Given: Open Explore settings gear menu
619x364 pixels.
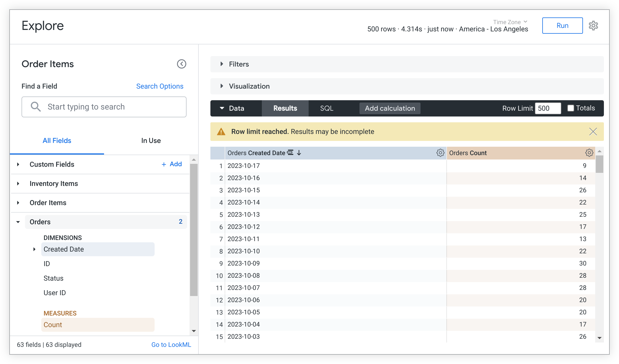Looking at the screenshot, I should 593,26.
